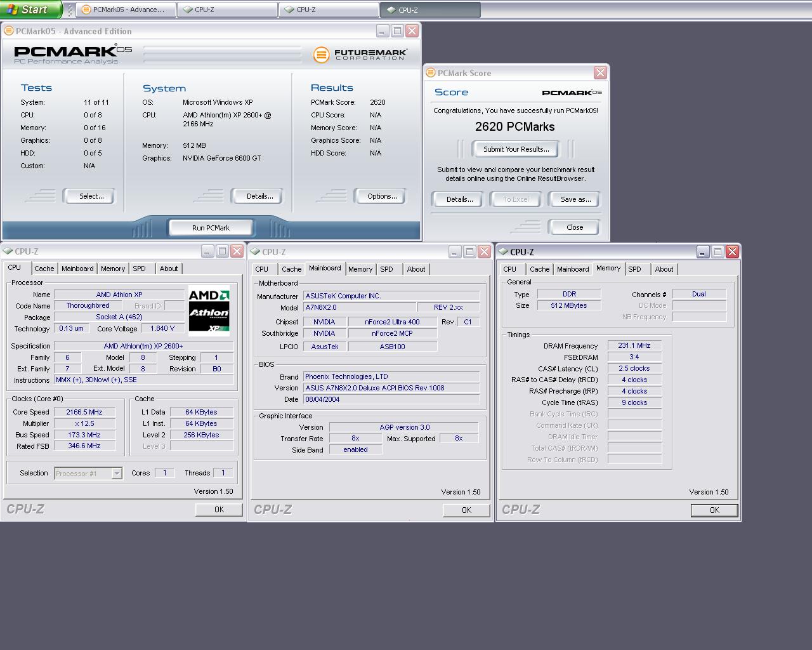The height and width of the screenshot is (650, 812).
Task: Open Mainboard tab in the first CPU-Z window
Action: [x=77, y=269]
